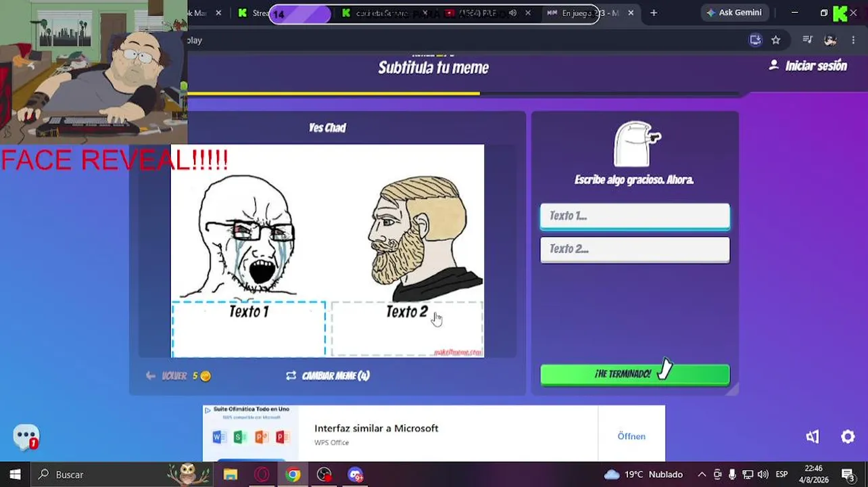Click the 'Yes Chad' meme title
The image size is (868, 487).
click(327, 127)
